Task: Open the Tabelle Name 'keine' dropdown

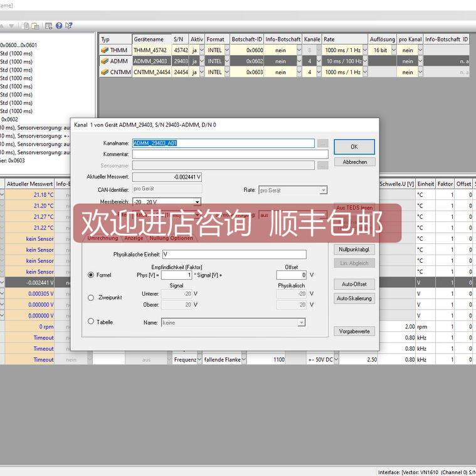Action: [x=302, y=322]
